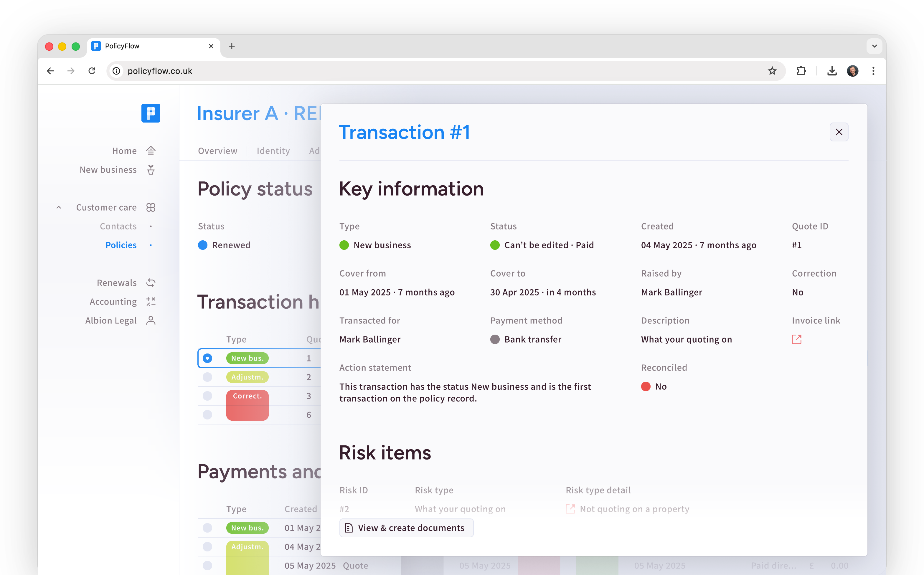The image size is (924, 575).
Task: Select the New bus. payment row radio
Action: tap(207, 528)
